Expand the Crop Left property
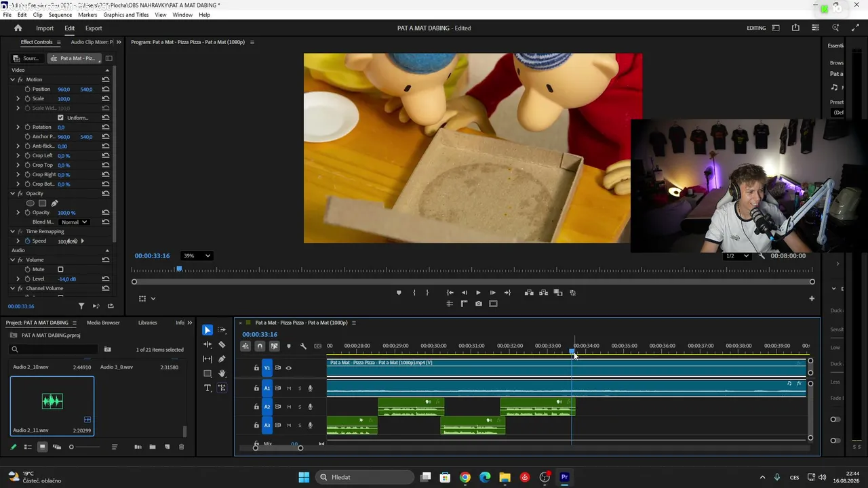 pos(18,156)
